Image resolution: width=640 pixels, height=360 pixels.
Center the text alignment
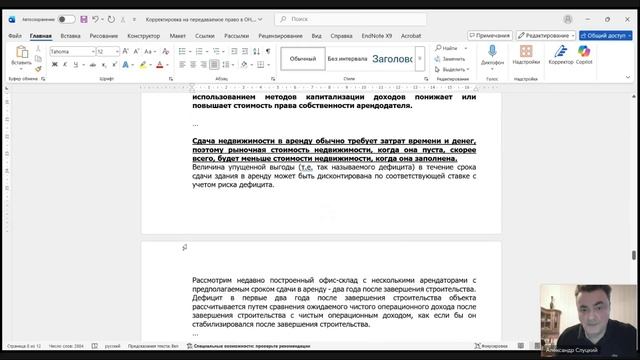click(193, 64)
